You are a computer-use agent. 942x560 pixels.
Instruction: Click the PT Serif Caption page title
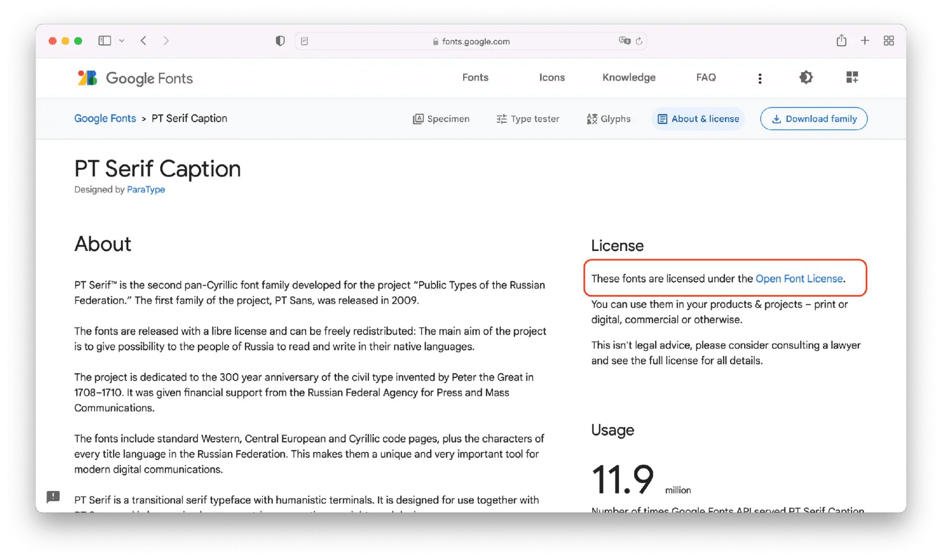[x=158, y=169]
